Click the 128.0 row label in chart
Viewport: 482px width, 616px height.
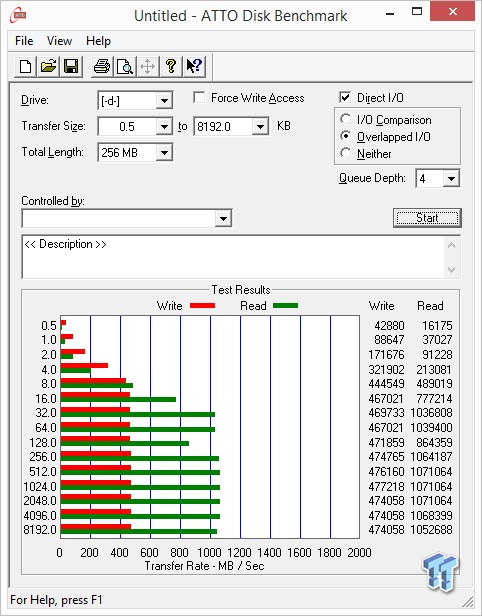[x=43, y=442]
